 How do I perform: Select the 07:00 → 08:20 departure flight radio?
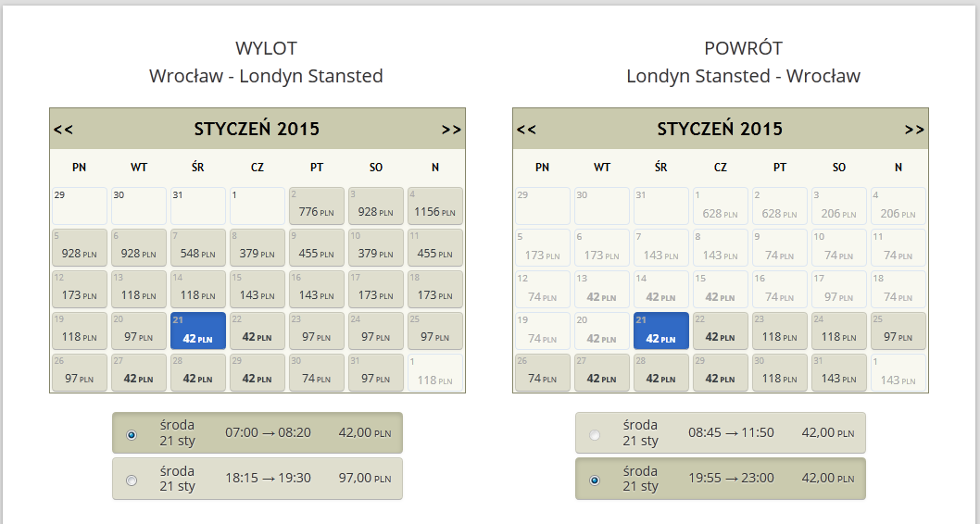point(132,435)
